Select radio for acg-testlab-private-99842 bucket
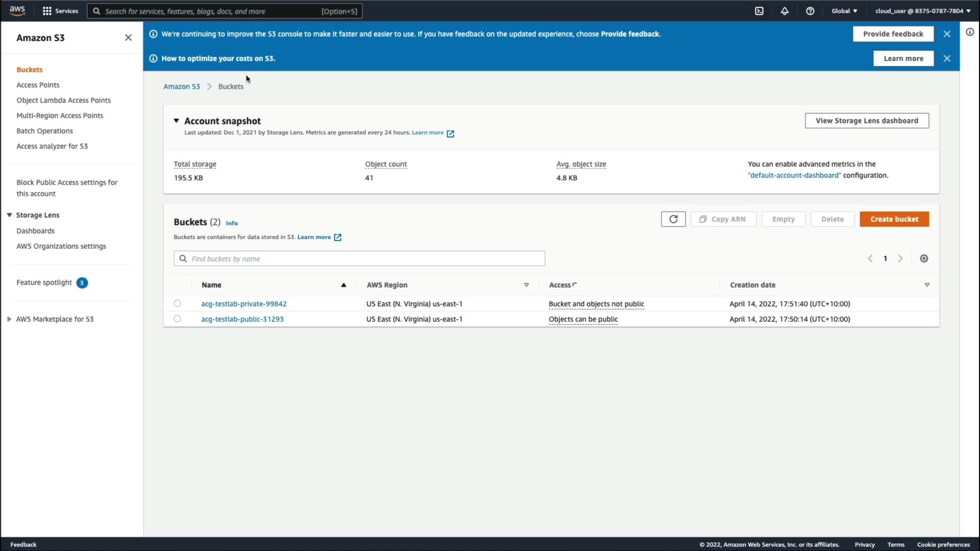Viewport: 980px width, 551px height. (x=177, y=304)
